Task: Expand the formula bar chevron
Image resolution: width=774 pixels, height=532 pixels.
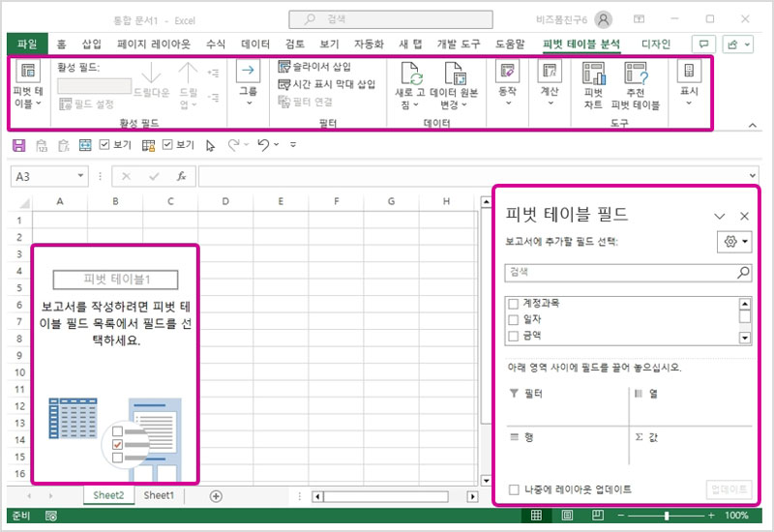Action: [x=753, y=176]
